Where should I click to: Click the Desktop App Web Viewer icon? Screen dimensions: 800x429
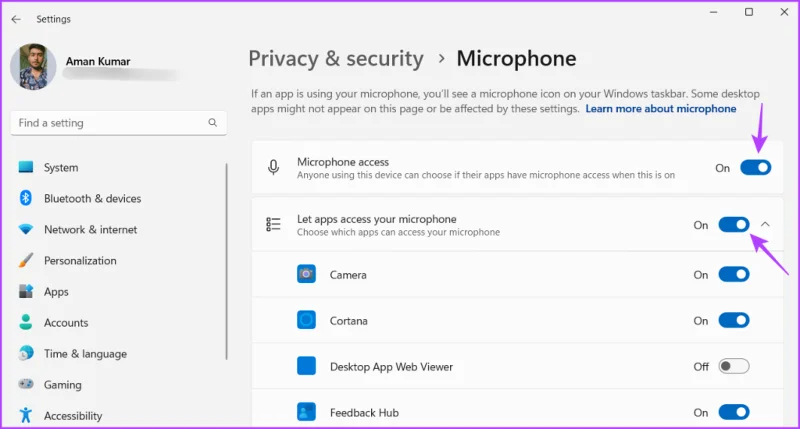click(306, 366)
